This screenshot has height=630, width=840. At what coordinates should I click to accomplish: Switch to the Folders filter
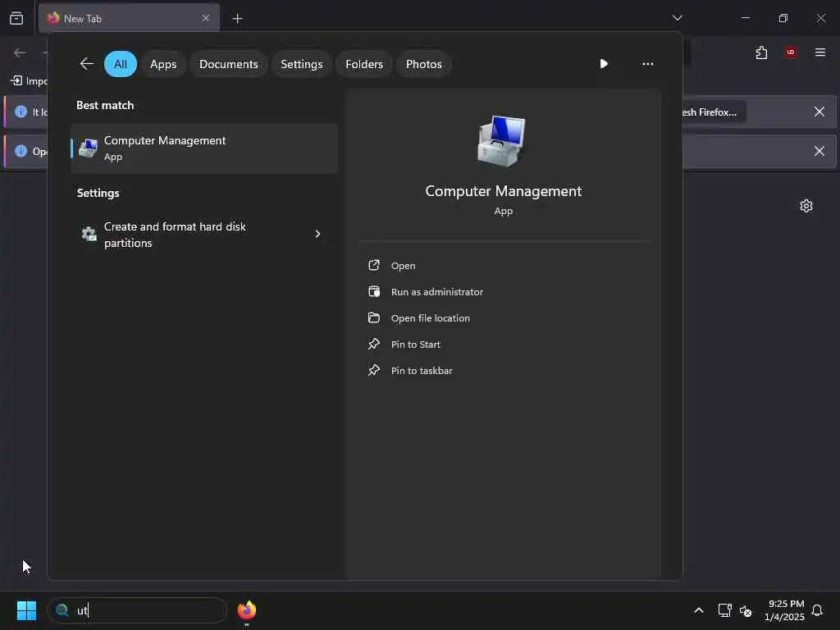pos(364,64)
